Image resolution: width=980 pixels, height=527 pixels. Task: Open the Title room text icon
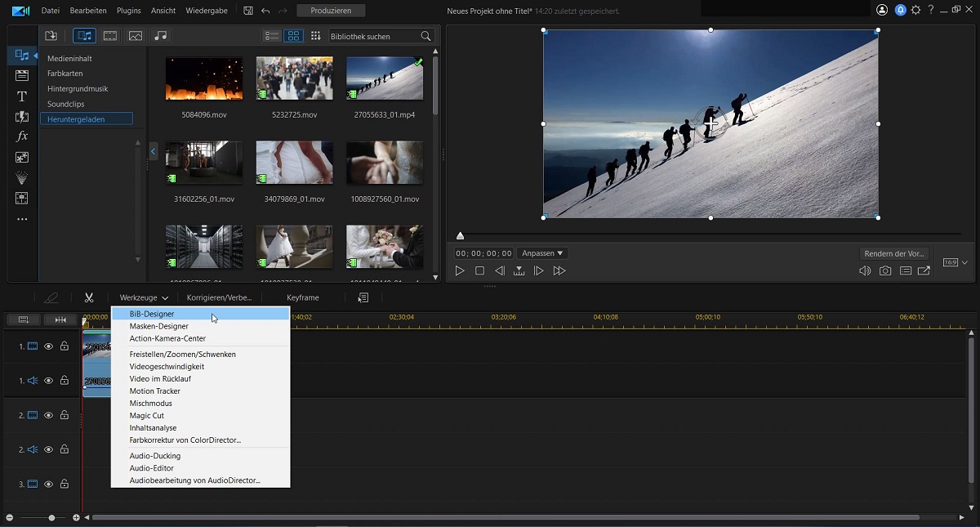point(22,96)
